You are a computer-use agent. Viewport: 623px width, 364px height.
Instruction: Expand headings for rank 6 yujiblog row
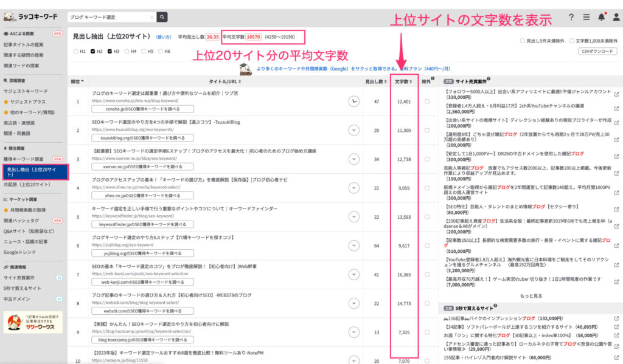[353, 246]
